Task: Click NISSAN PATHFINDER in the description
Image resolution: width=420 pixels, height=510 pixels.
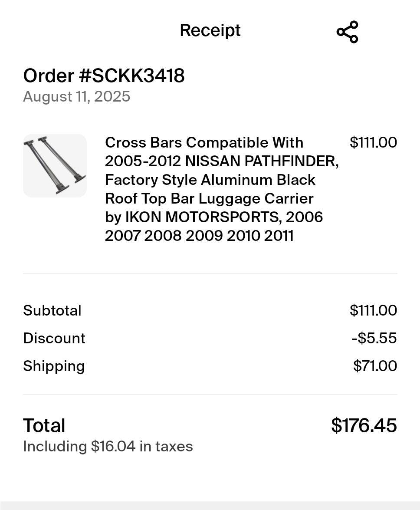Action: [262, 161]
